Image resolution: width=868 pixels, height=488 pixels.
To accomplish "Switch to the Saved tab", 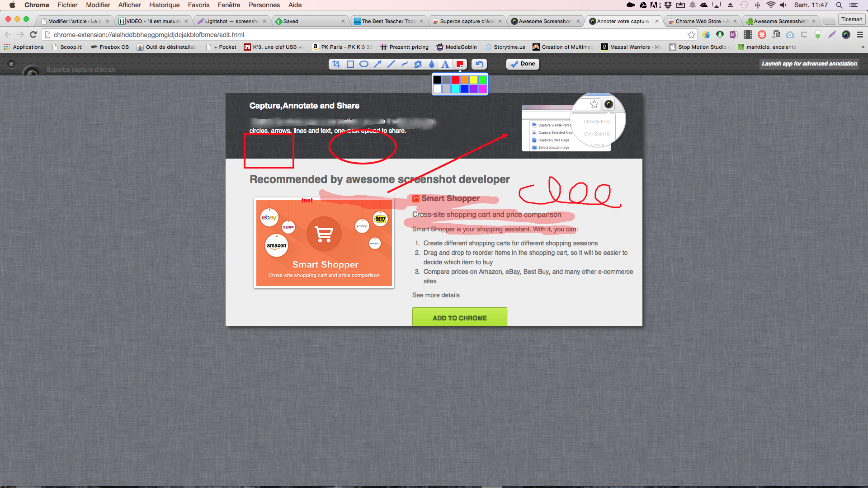I will click(310, 21).
